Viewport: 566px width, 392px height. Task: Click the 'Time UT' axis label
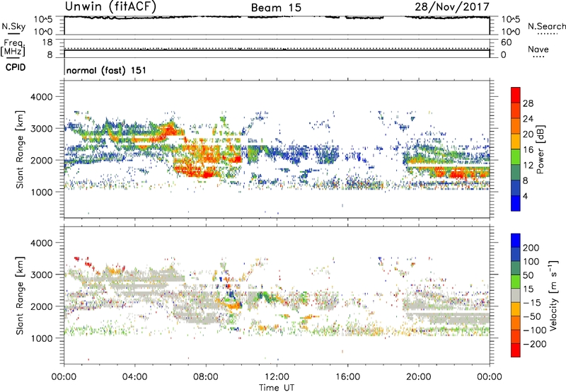coord(277,387)
